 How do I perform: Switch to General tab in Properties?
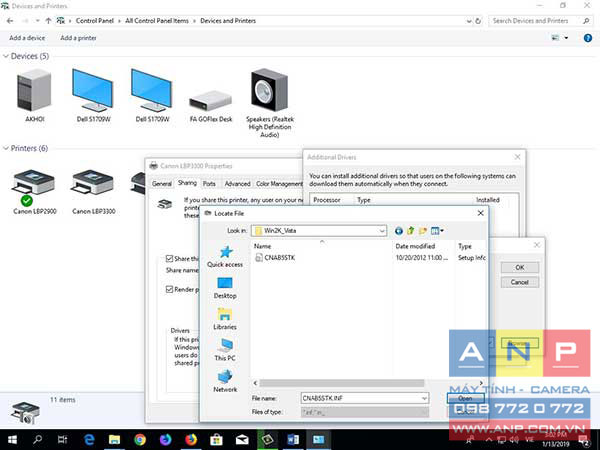(161, 184)
